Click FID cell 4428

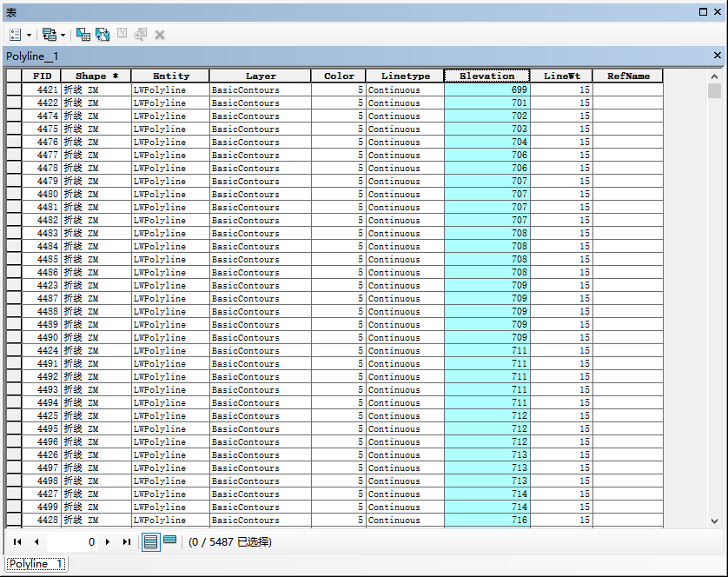42,520
